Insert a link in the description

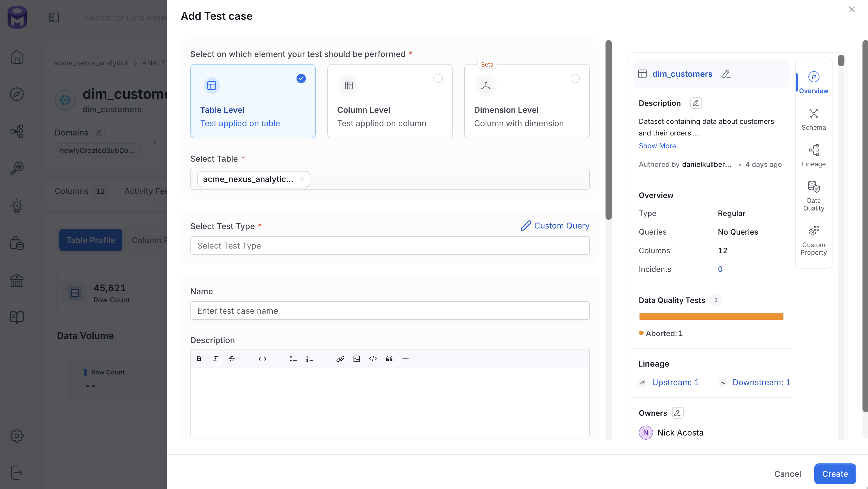(340, 358)
